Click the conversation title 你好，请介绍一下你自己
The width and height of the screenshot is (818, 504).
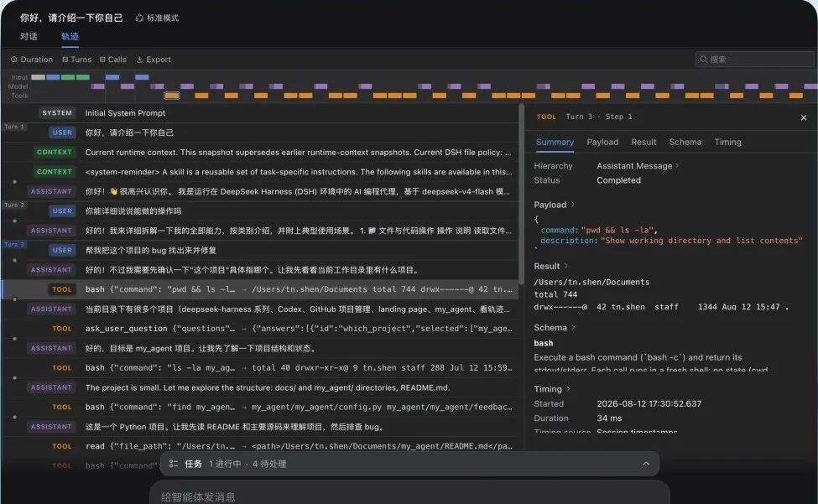click(x=71, y=18)
